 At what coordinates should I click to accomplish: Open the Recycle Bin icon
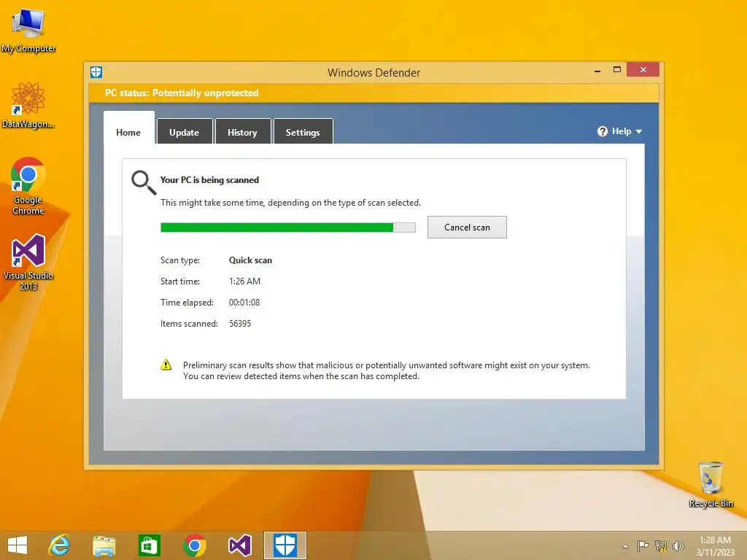click(x=711, y=484)
